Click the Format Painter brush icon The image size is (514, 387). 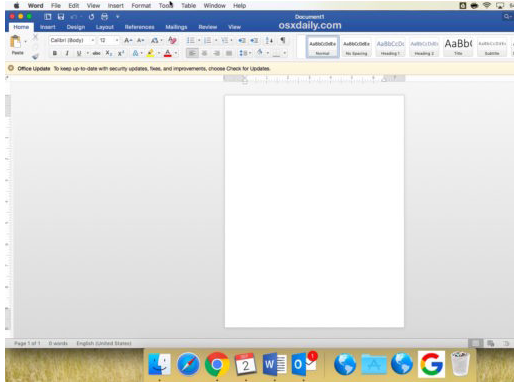pyautogui.click(x=35, y=56)
